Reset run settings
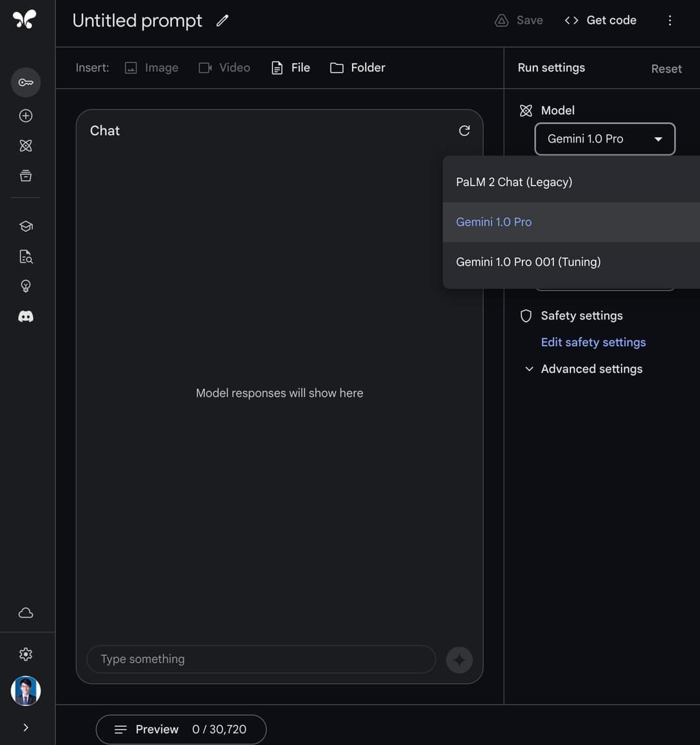 coord(666,69)
